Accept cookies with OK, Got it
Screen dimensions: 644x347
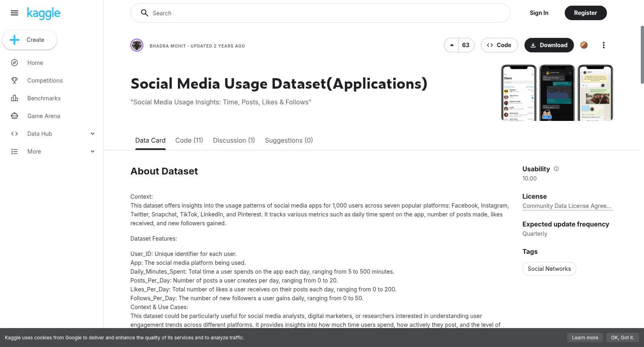[x=623, y=338]
